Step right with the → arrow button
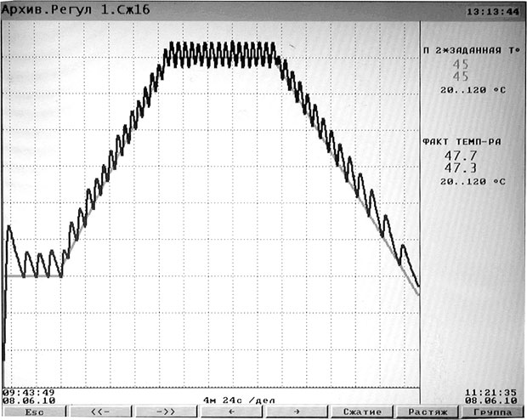This screenshot has height=420, width=527. (297, 412)
